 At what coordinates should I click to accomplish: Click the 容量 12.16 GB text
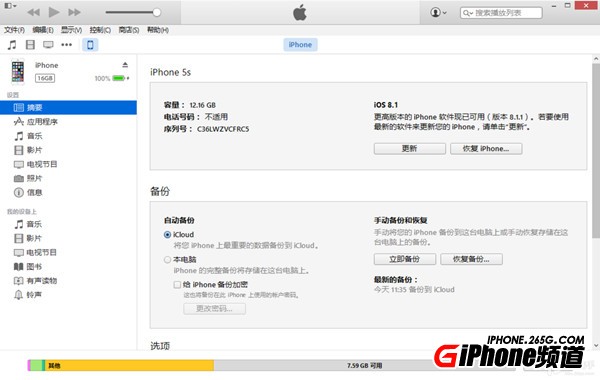pyautogui.click(x=190, y=105)
